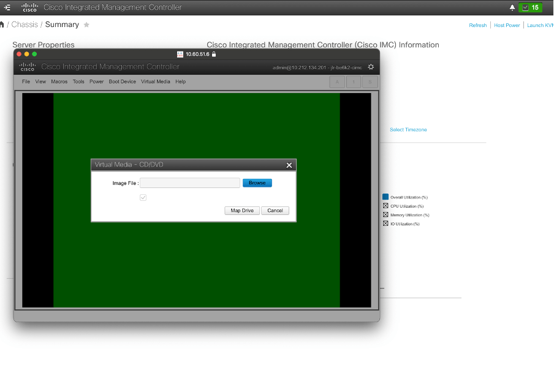Click the favorite star next to Summary
The height and width of the screenshot is (392, 554).
[x=86, y=24]
